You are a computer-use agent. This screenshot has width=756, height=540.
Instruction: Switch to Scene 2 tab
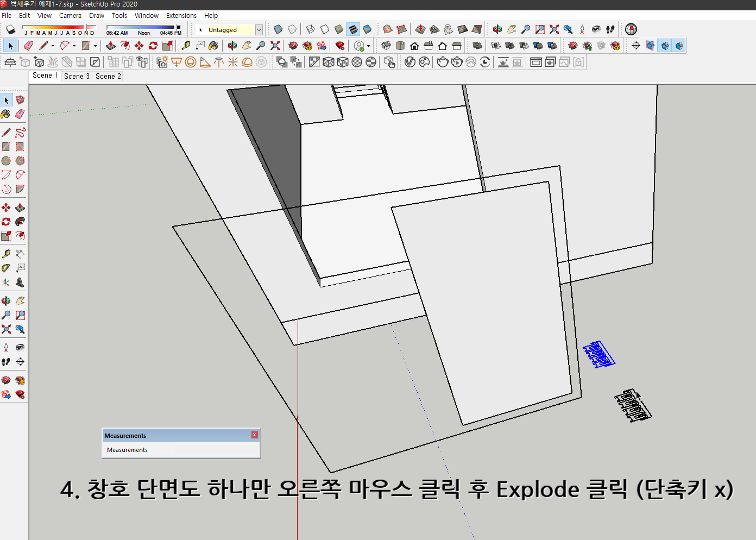click(107, 76)
